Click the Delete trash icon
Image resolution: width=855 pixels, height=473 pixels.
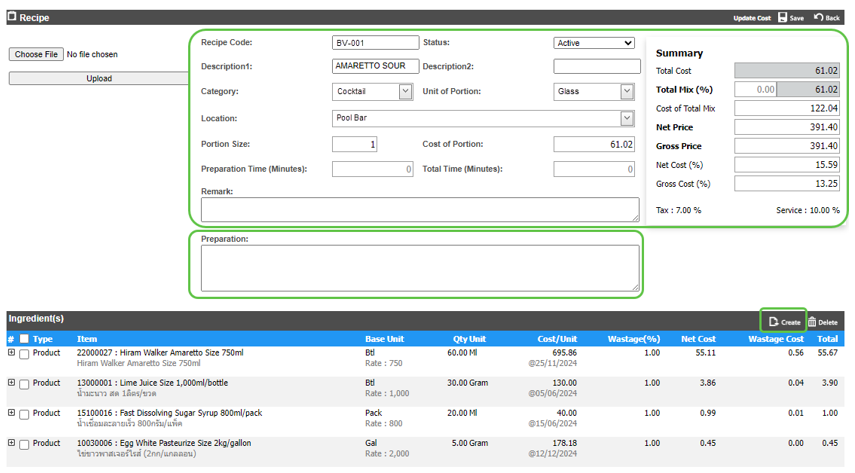coord(813,321)
